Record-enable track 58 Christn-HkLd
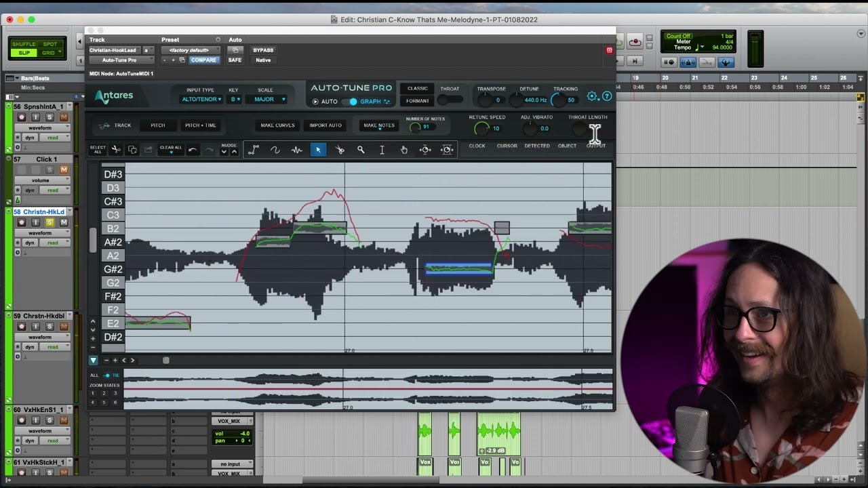The height and width of the screenshot is (488, 868). point(22,223)
